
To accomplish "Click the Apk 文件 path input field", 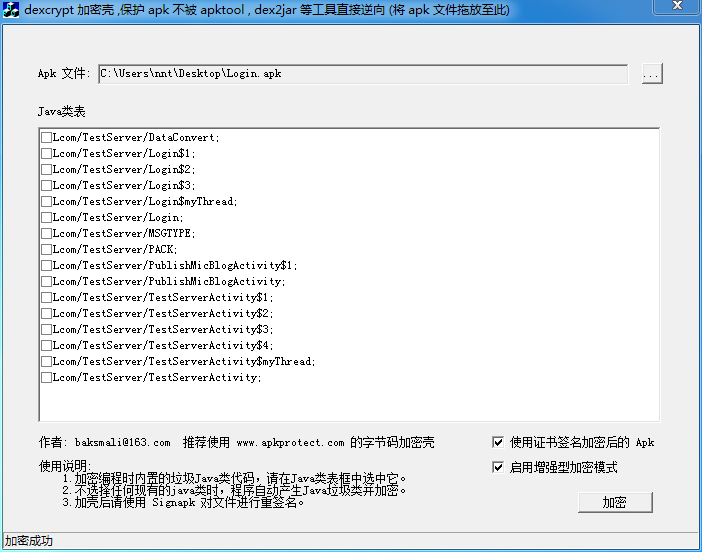I will point(363,74).
